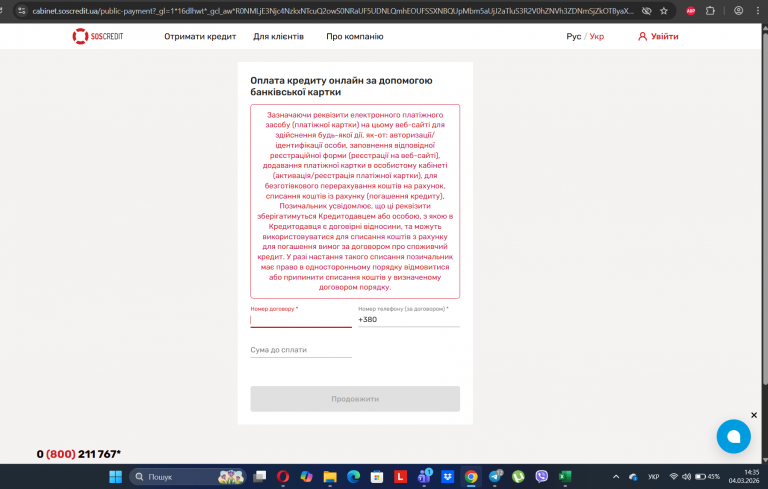The image size is (768, 489).
Task: Open the AdBlock Plus extension icon
Action: point(691,11)
